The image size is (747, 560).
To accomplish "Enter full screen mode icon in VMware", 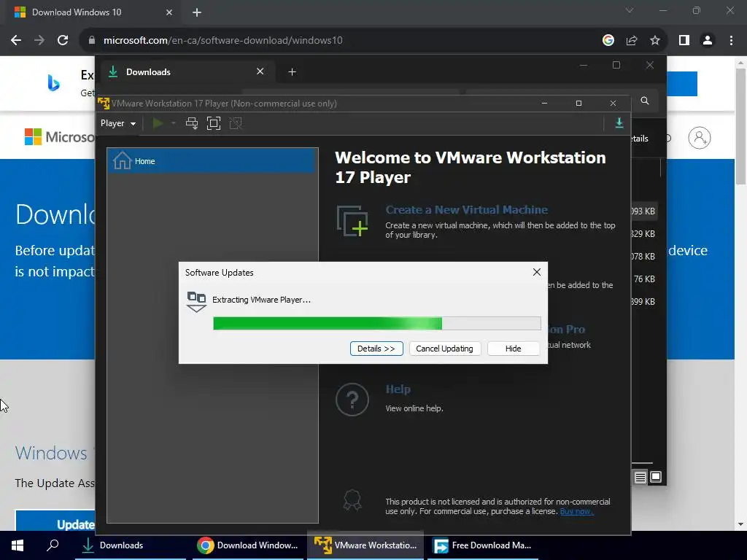I will (x=214, y=123).
